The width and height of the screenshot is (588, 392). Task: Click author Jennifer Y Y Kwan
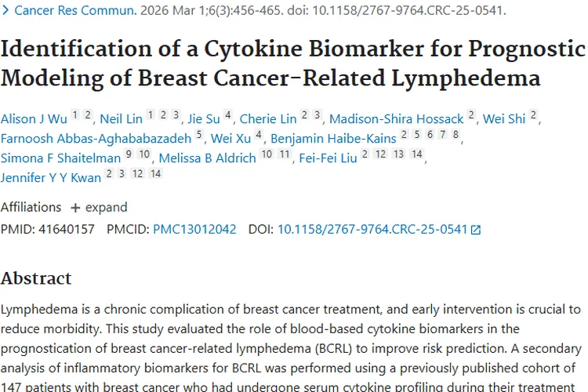click(x=51, y=177)
